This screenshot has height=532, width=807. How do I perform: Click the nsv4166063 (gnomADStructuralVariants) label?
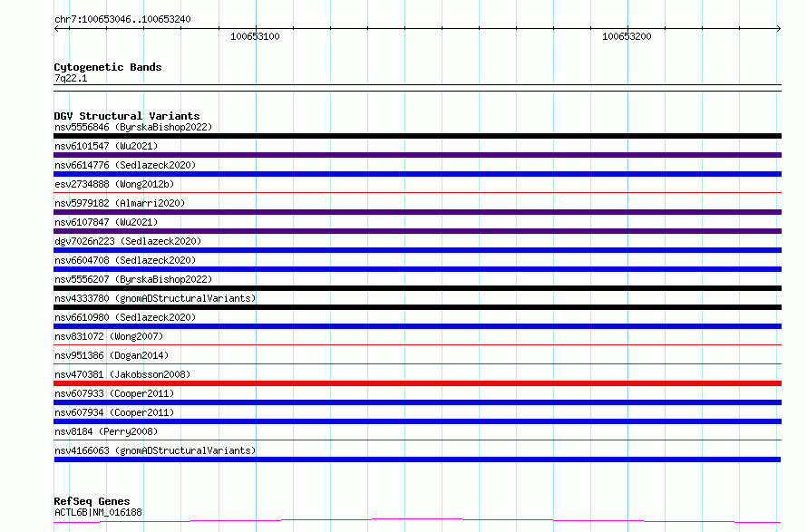[155, 450]
